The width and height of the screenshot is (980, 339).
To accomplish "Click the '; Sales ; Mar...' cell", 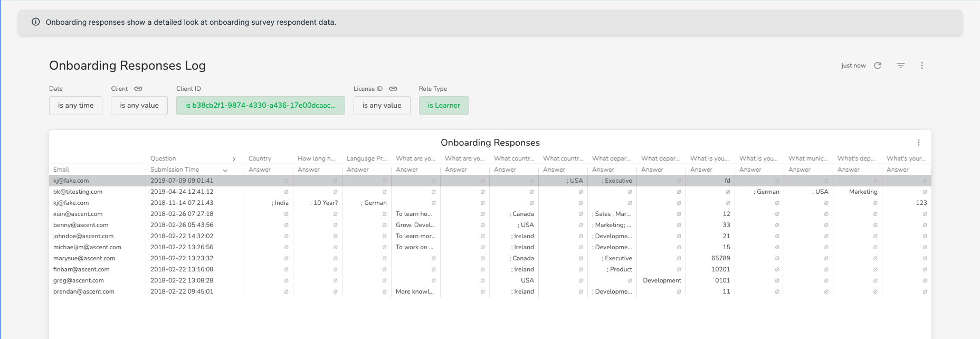I will (612, 214).
